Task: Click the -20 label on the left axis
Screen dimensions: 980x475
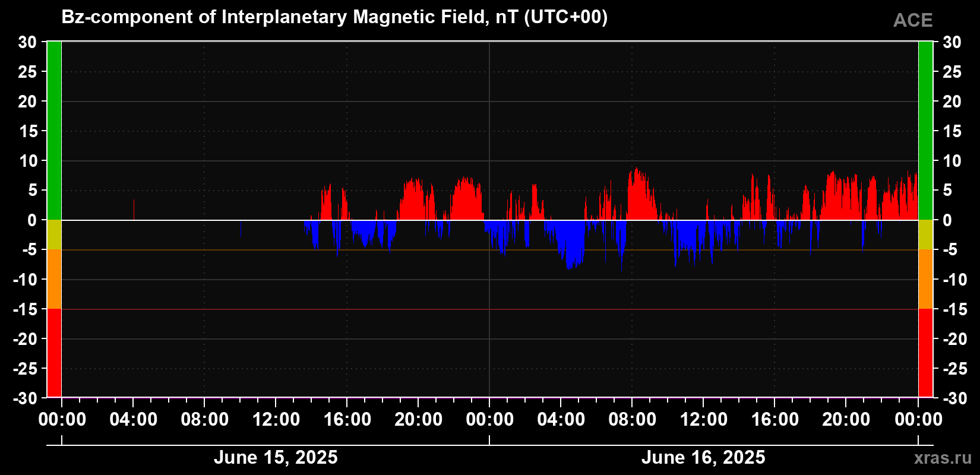Action: (x=25, y=339)
